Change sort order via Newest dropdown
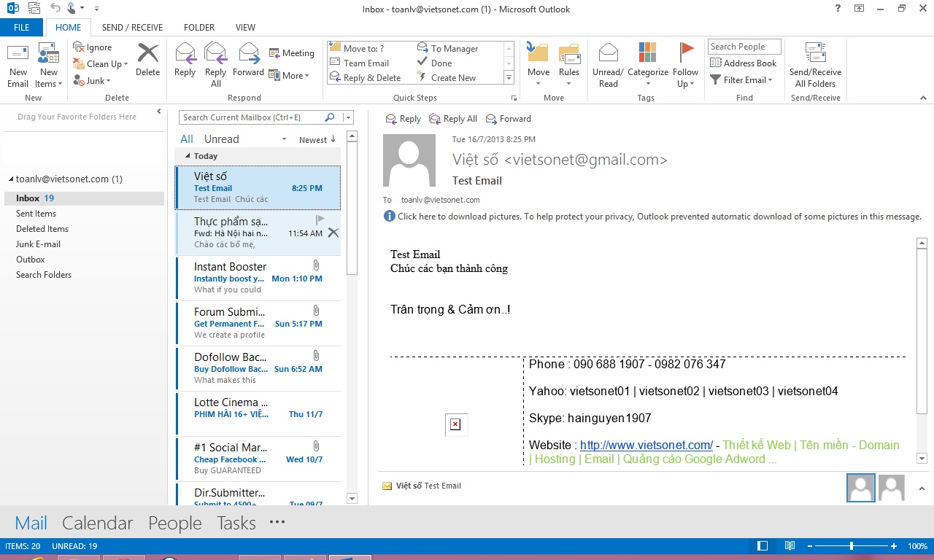934x560 pixels. pyautogui.click(x=317, y=140)
